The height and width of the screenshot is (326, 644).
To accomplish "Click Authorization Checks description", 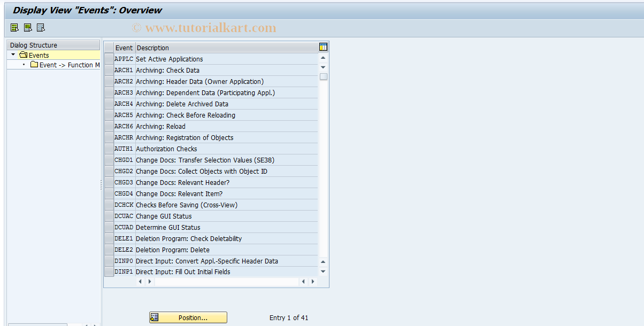I will (166, 149).
